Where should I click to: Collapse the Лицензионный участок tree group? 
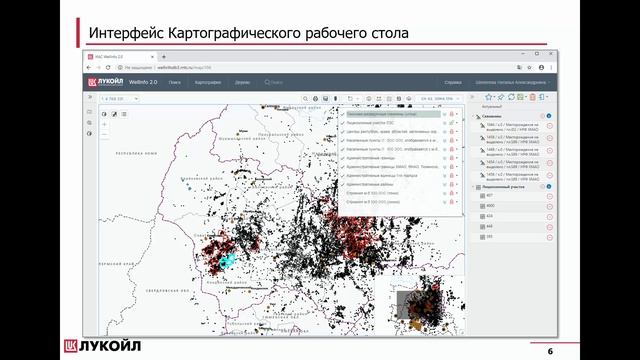pos(473,187)
